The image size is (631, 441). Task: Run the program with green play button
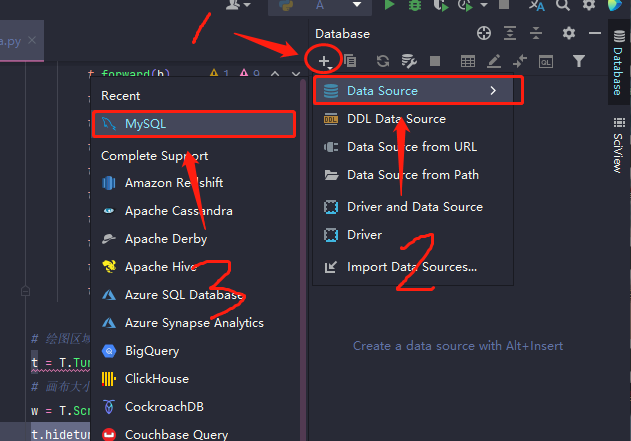[x=388, y=6]
